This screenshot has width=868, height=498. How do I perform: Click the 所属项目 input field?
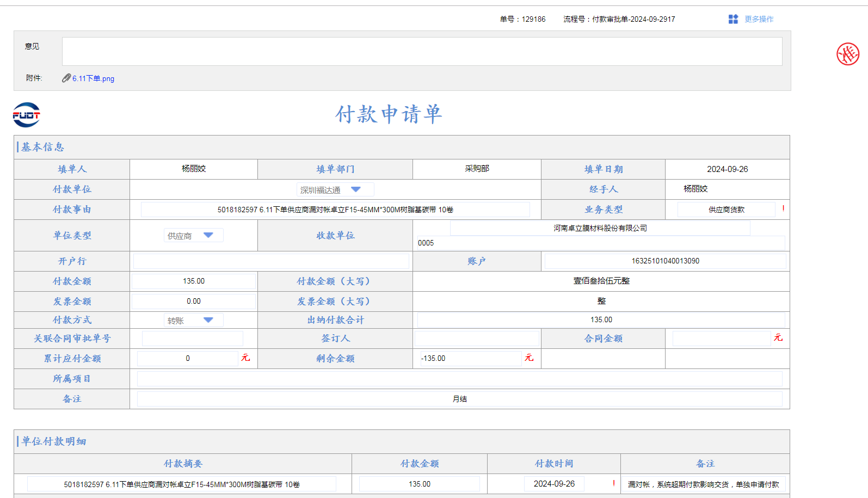460,379
